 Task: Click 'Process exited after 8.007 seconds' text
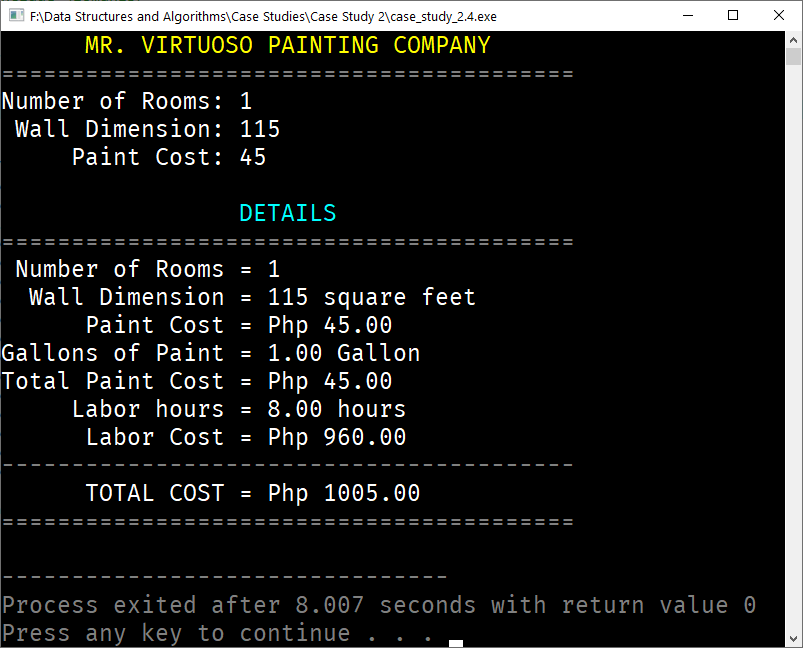[239, 605]
